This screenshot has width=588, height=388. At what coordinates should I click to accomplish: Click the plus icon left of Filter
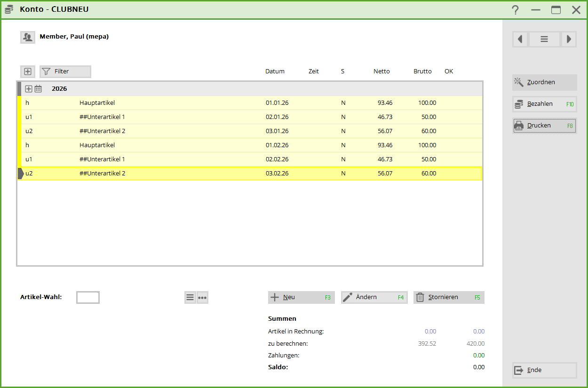[28, 71]
